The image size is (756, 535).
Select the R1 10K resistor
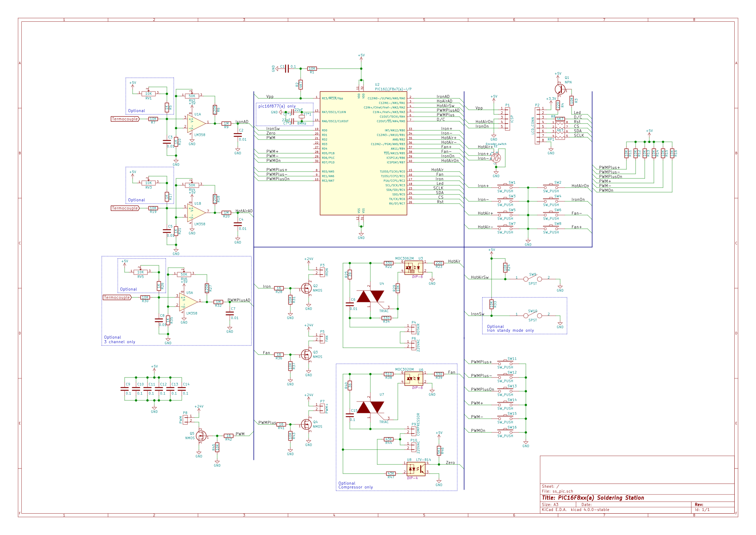[x=312, y=69]
